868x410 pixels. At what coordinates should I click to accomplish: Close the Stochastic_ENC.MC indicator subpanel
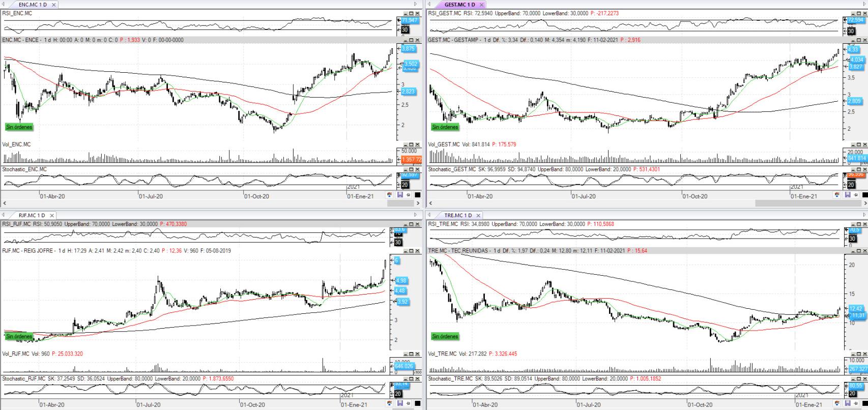(418, 169)
